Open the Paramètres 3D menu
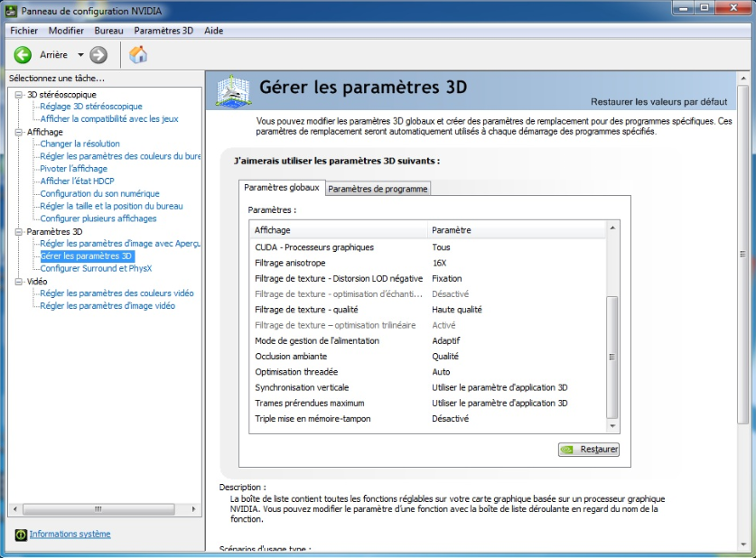Screen dimensions: 756x558 [x=163, y=31]
